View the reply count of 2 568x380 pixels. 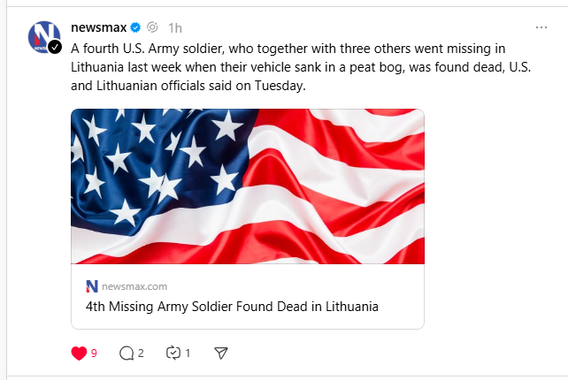click(141, 353)
